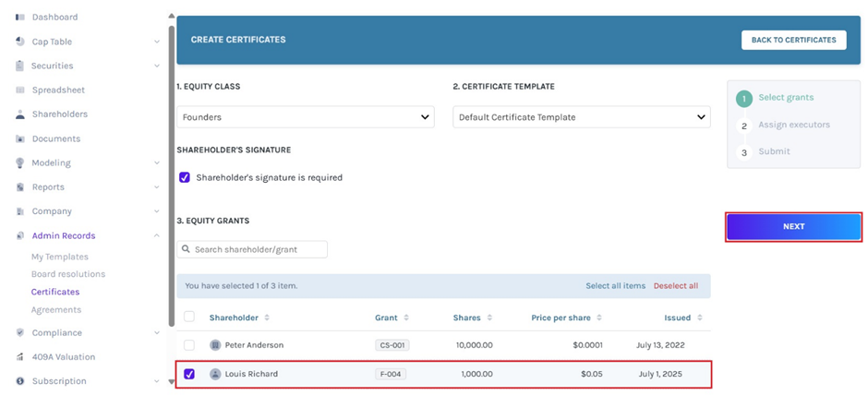Image resolution: width=868 pixels, height=396 pixels.
Task: Click the Compliance shield icon
Action: tap(20, 332)
